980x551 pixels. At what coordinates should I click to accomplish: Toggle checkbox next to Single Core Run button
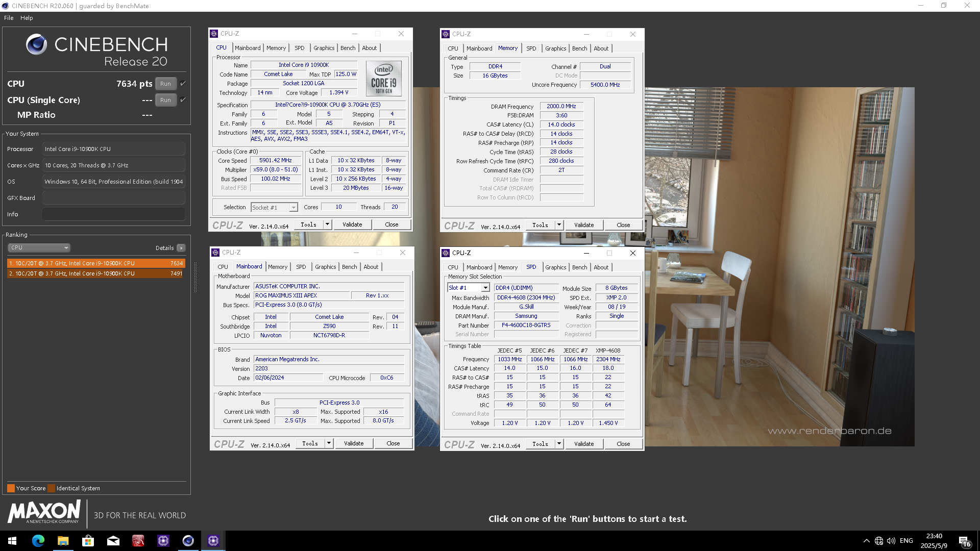[183, 99]
